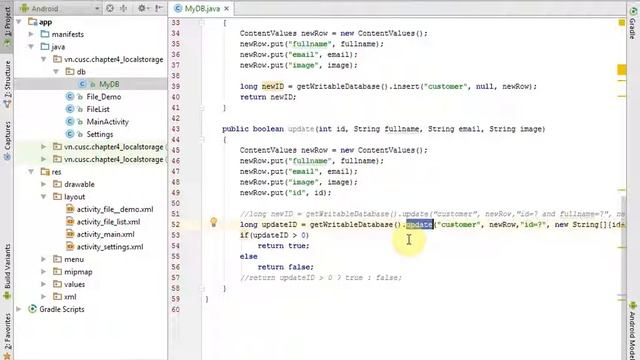Click the java folder icon

45,47
